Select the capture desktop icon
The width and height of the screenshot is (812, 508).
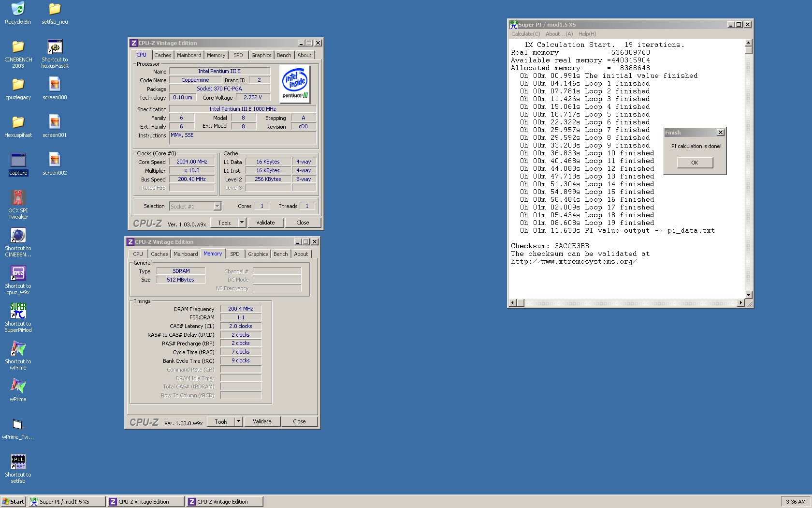(x=18, y=164)
